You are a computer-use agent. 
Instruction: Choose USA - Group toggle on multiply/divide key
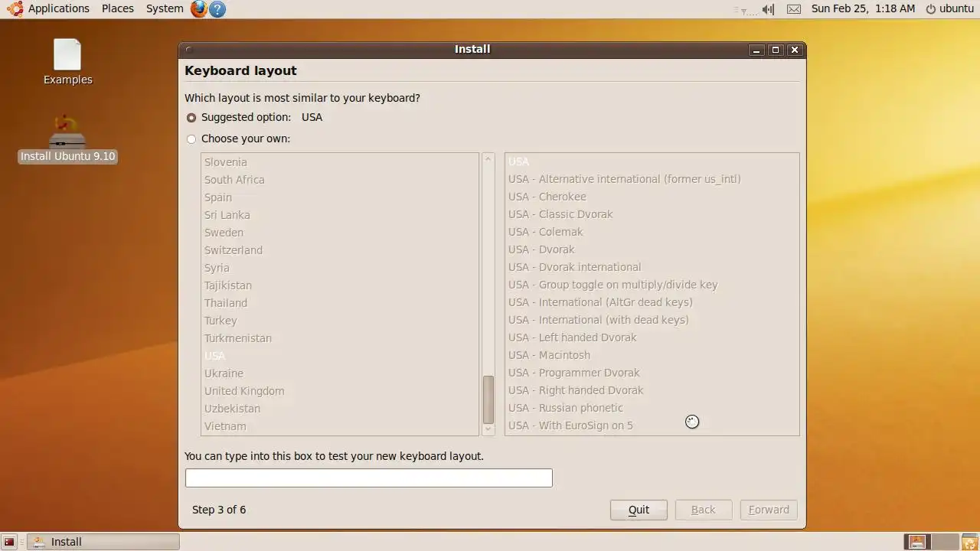652,285
